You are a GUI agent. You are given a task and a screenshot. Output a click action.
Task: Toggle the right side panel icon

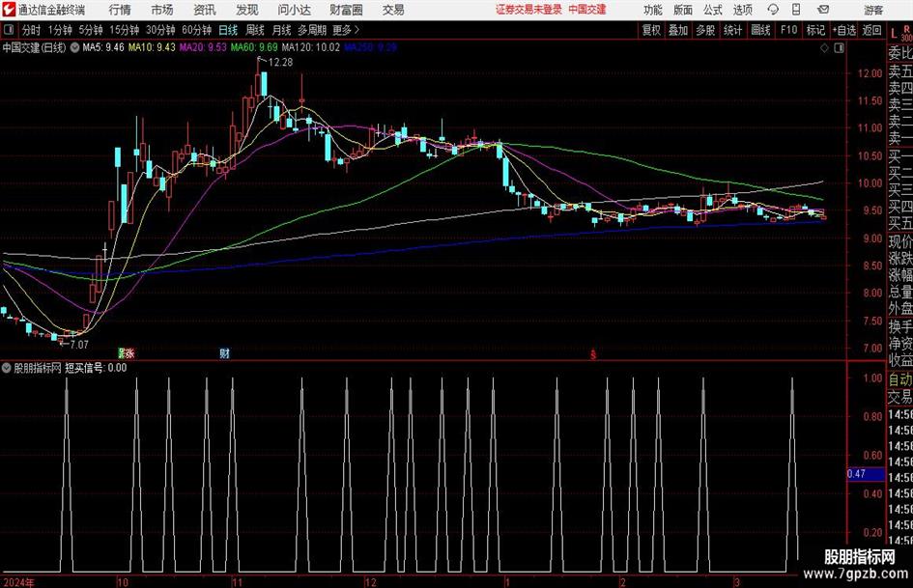coord(839,48)
